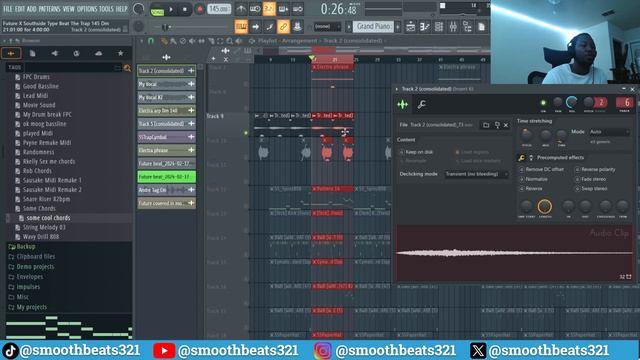Select 'Electra arp Dm 140' in picker
This screenshot has width=640, height=360.
tap(166, 111)
